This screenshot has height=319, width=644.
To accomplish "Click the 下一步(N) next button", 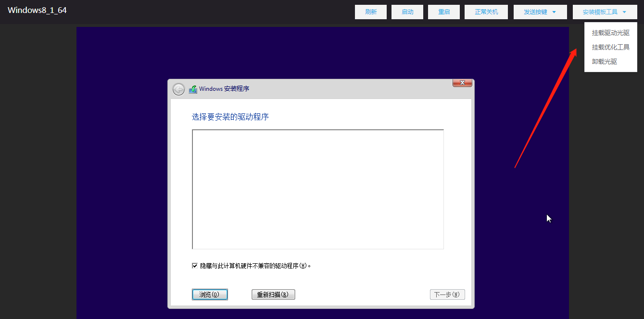I will click(447, 294).
